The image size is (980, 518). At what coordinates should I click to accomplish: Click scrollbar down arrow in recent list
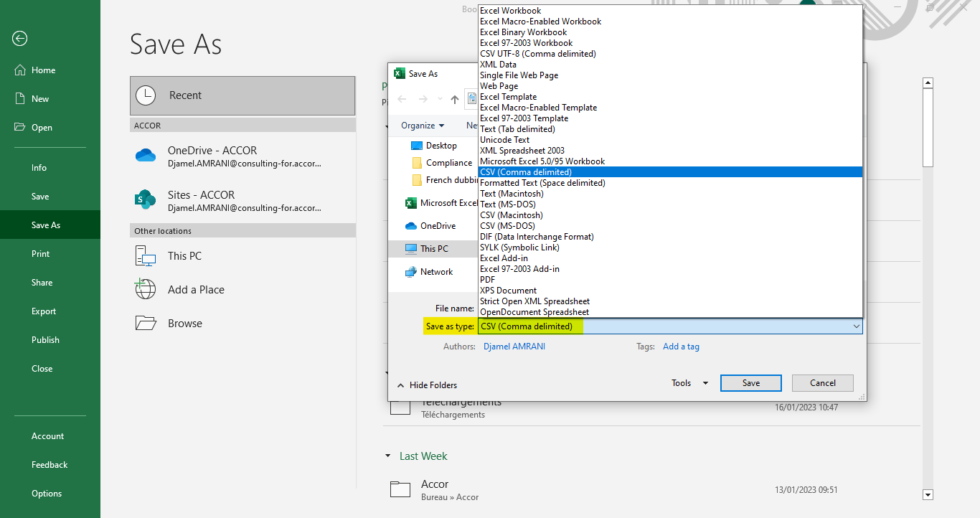tap(928, 494)
